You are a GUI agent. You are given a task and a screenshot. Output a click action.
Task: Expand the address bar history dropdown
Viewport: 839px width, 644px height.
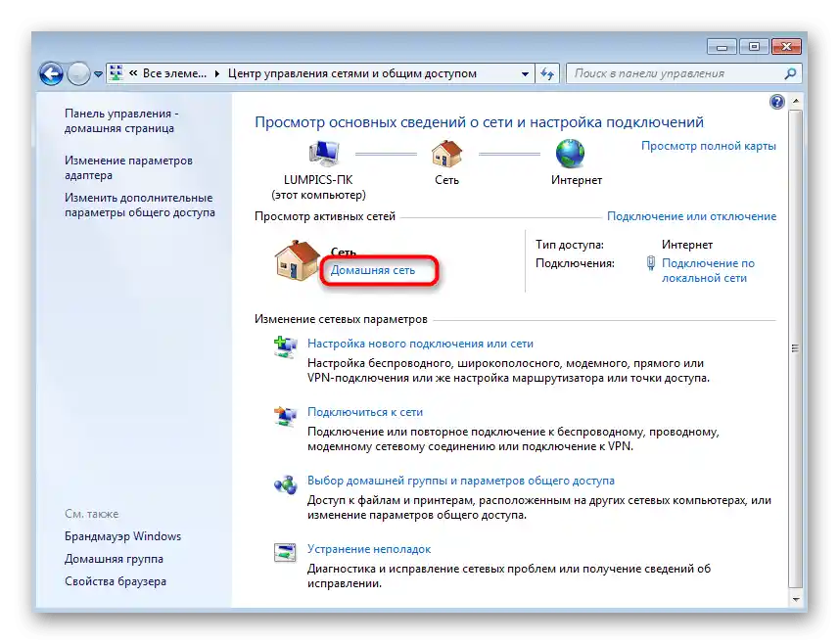[525, 73]
